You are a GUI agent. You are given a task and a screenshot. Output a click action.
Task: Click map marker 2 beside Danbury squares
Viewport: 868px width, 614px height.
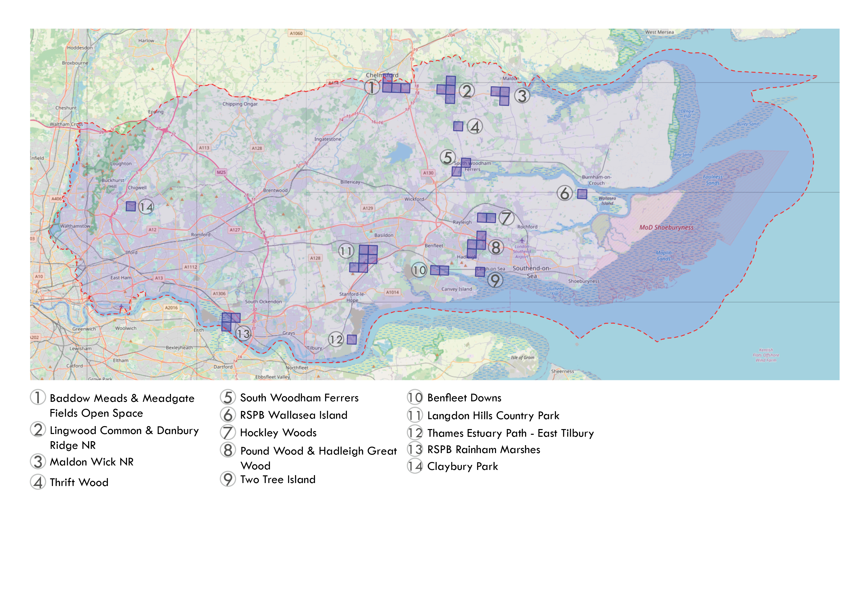click(x=467, y=91)
